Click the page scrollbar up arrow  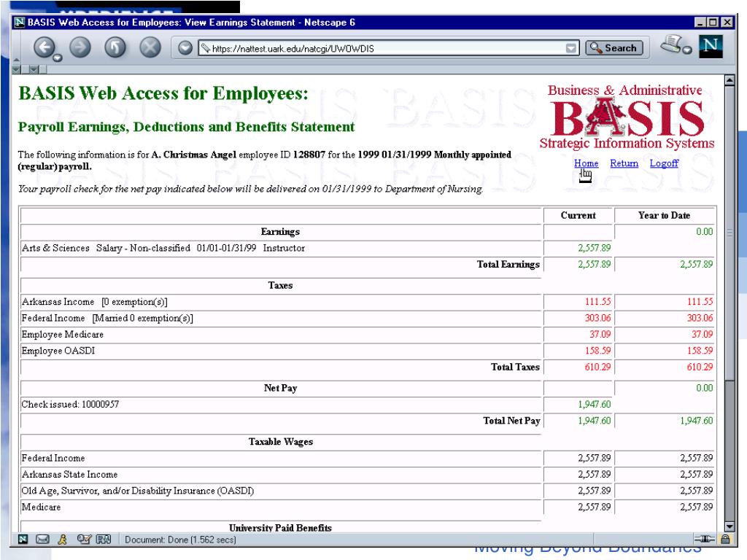tap(729, 80)
